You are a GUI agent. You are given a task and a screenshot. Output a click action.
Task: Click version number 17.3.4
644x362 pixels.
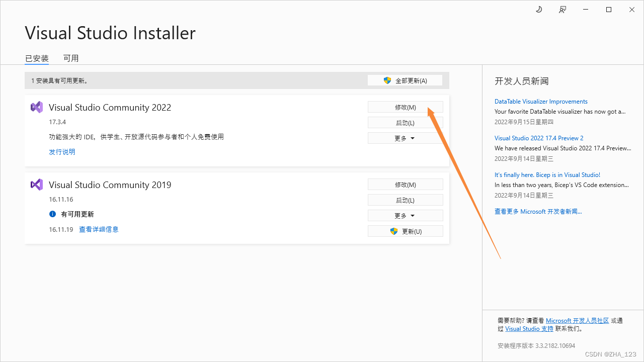tap(57, 122)
